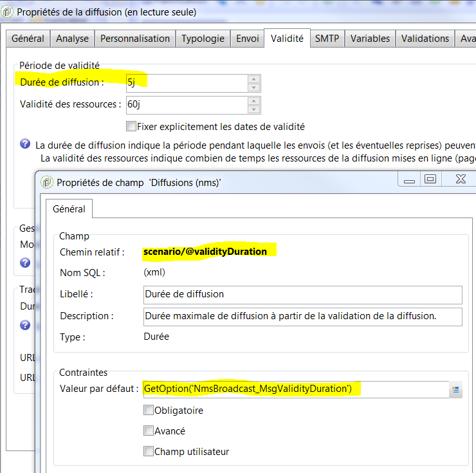Open the SMTP tab
This screenshot has width=476, height=473.
(x=327, y=39)
